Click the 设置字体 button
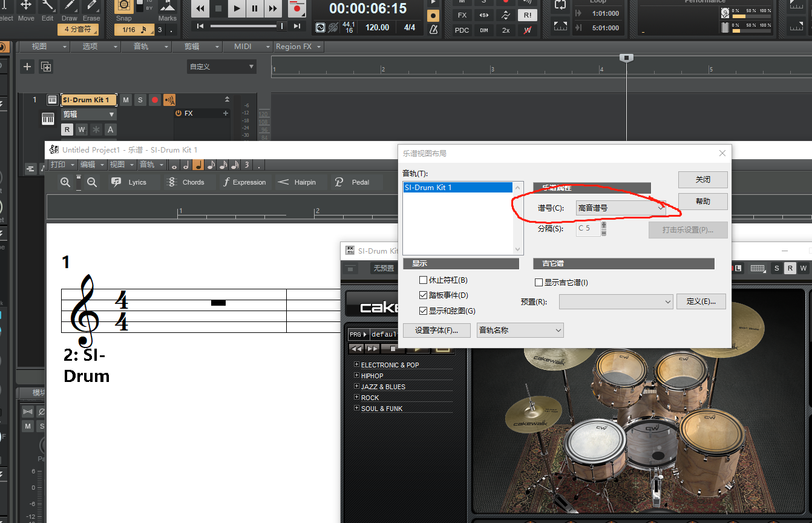Viewport: 812px width, 523px height. [x=437, y=331]
